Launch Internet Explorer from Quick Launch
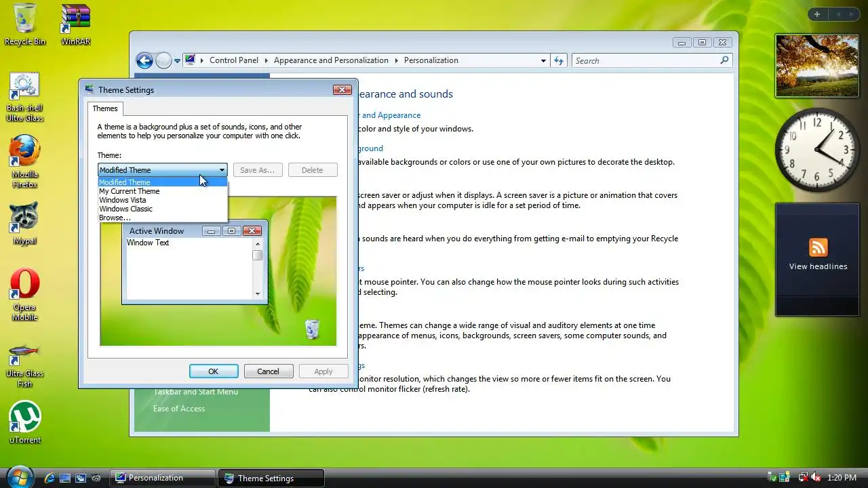 [x=50, y=478]
